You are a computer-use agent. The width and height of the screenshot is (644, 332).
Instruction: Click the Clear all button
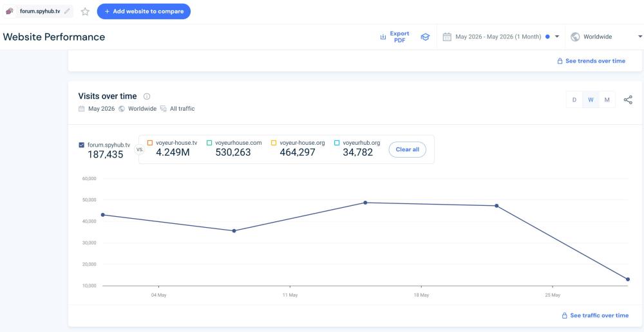point(408,149)
